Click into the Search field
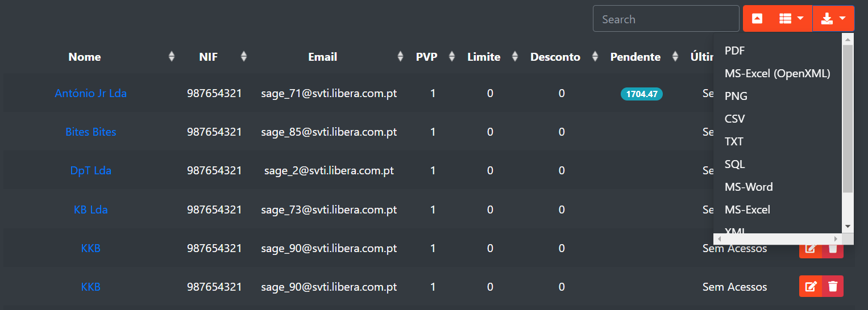The width and height of the screenshot is (868, 310). point(666,19)
